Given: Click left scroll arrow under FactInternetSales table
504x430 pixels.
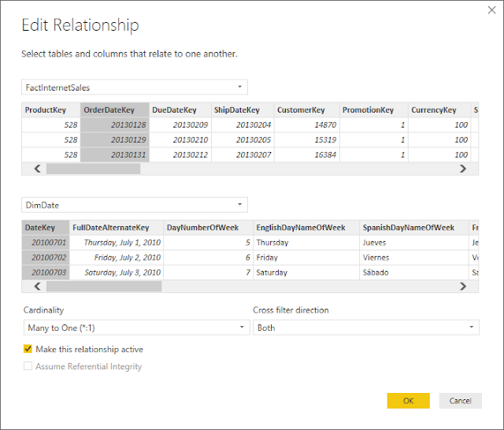Looking at the screenshot, I should (x=37, y=169).
